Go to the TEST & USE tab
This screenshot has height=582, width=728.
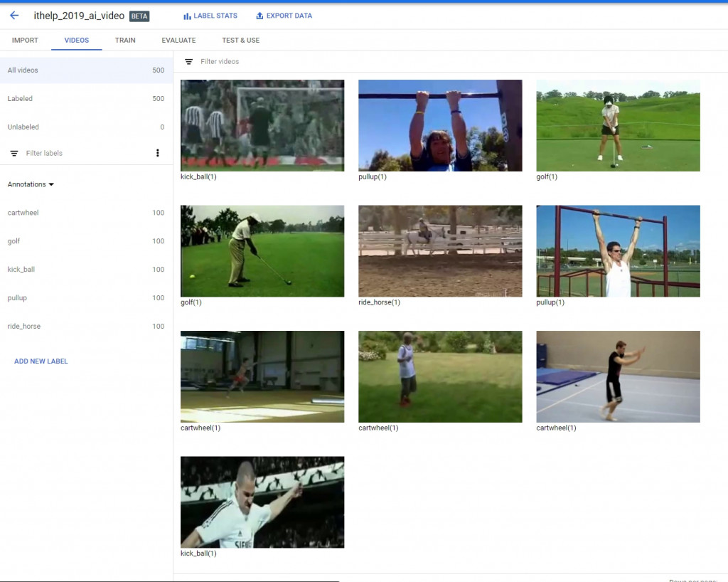(240, 41)
